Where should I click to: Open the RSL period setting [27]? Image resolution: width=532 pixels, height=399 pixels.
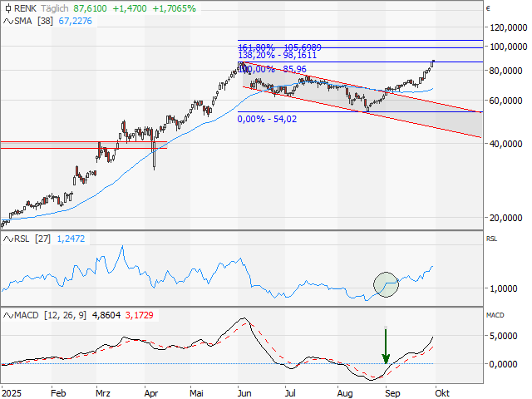46,239
